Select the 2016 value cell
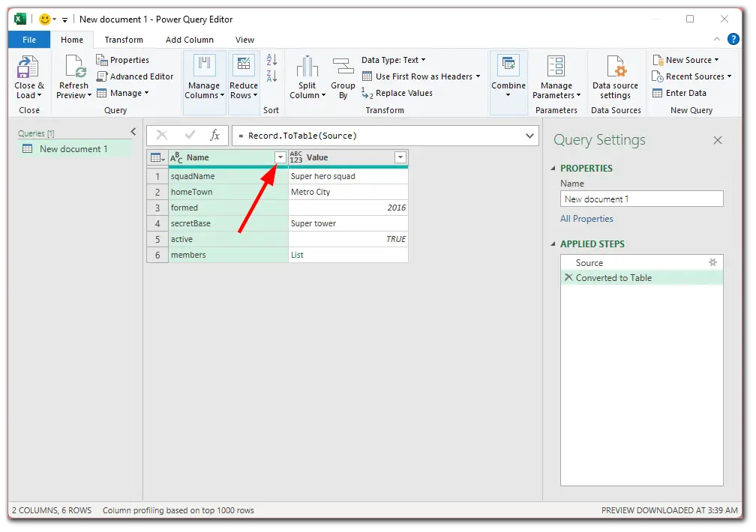The image size is (756, 532). (x=348, y=208)
